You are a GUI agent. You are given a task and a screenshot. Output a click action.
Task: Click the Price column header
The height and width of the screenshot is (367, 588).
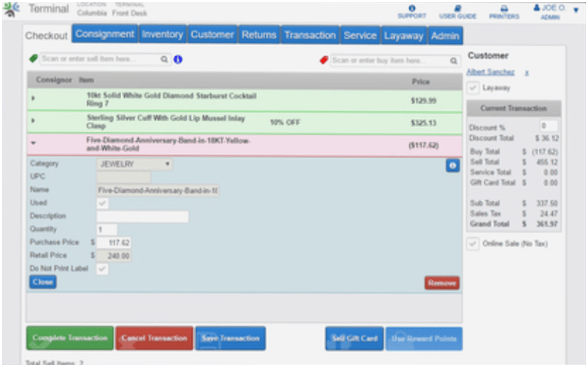point(421,82)
